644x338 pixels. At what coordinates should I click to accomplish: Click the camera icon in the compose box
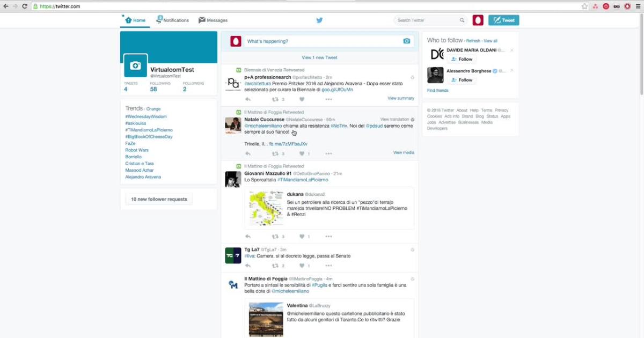(x=406, y=41)
